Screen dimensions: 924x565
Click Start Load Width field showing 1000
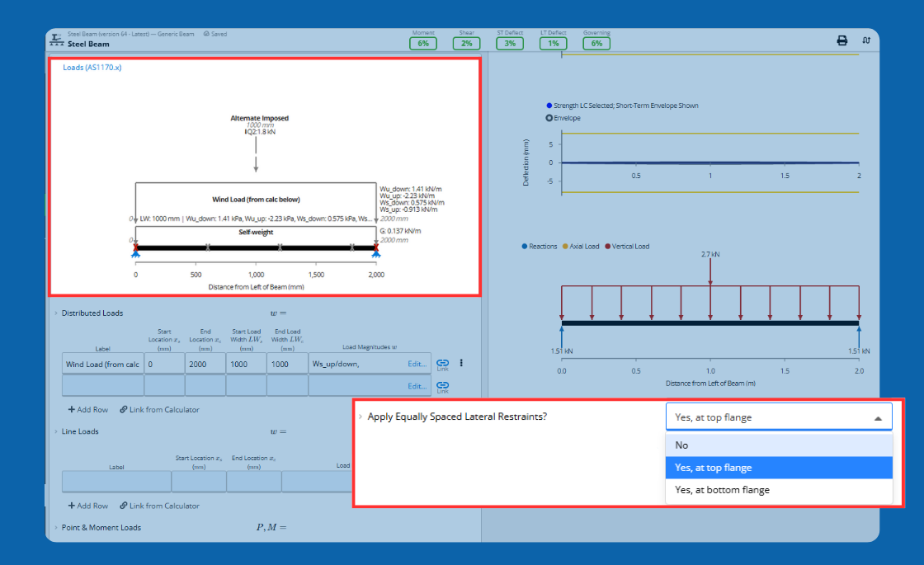click(x=247, y=364)
